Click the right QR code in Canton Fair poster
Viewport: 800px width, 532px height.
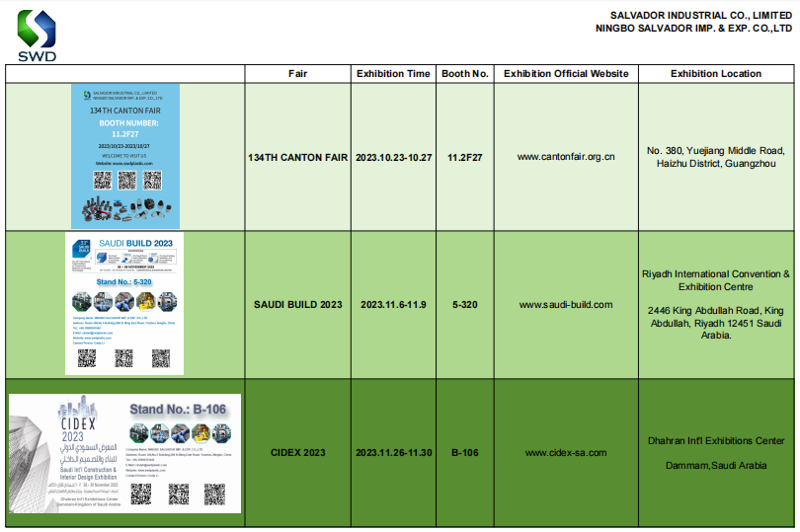click(x=152, y=180)
